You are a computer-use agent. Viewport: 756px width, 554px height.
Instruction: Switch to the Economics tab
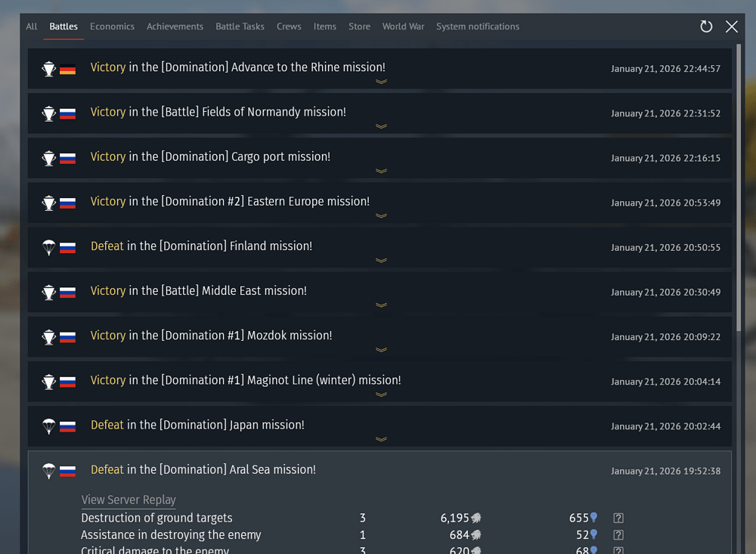(x=112, y=26)
